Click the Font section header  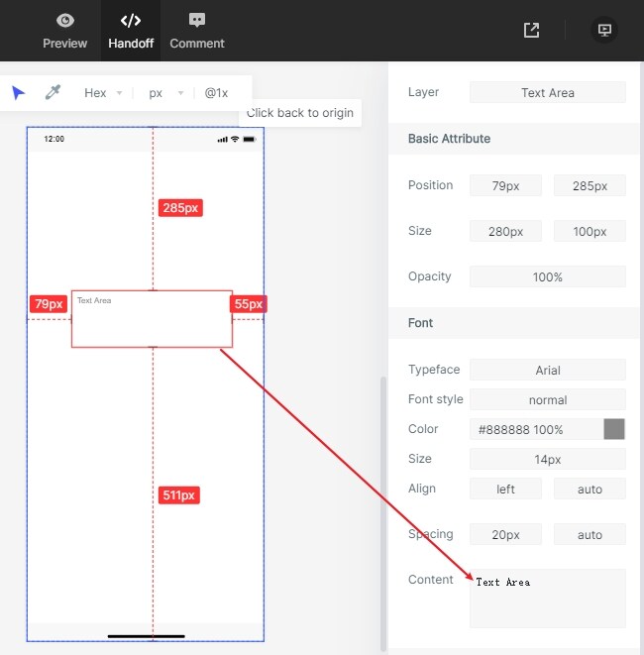513,323
